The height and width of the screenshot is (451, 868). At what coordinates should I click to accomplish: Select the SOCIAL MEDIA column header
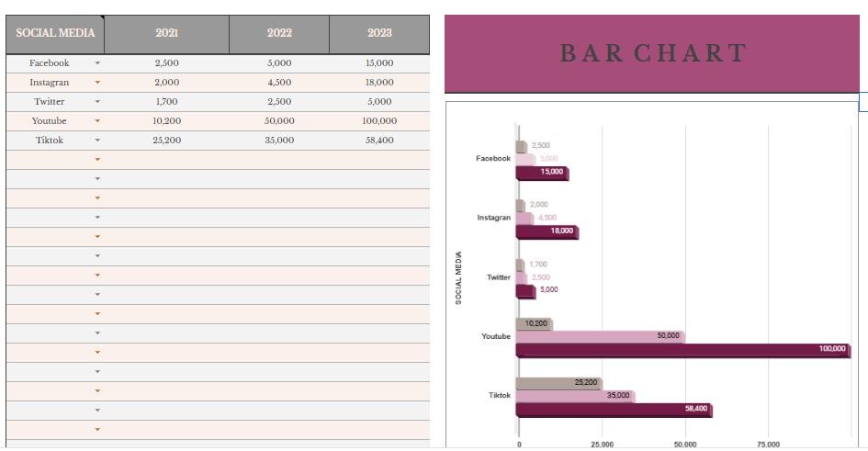[x=55, y=34]
